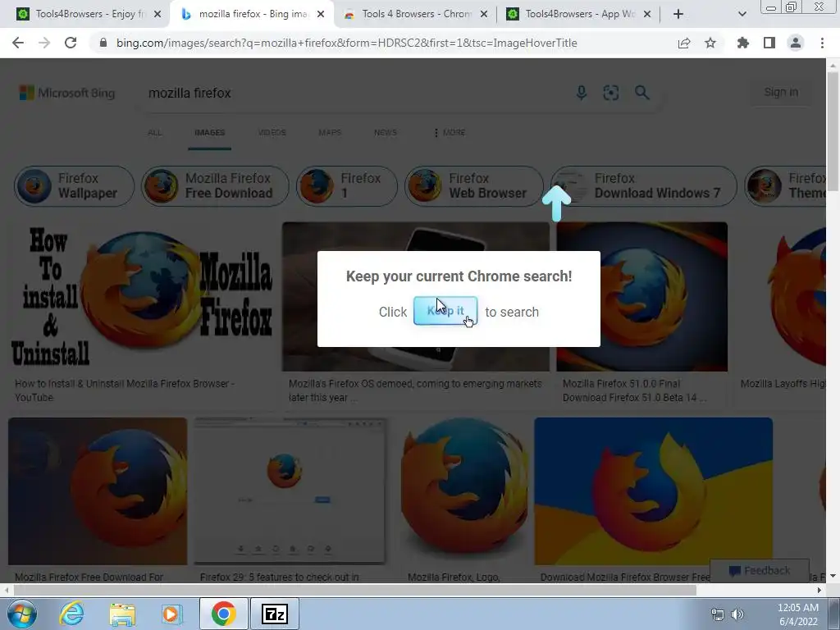The image size is (840, 630).
Task: Select the Firefox Web Browser chip
Action: point(474,186)
